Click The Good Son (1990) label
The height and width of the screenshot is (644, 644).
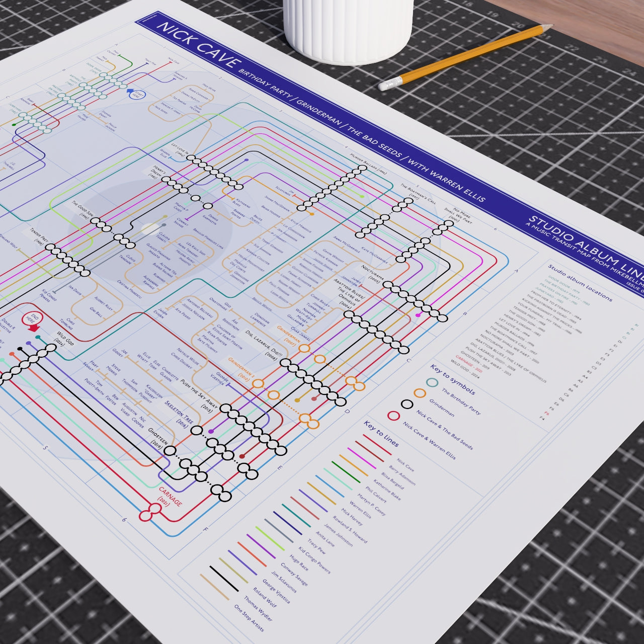[x=83, y=210]
